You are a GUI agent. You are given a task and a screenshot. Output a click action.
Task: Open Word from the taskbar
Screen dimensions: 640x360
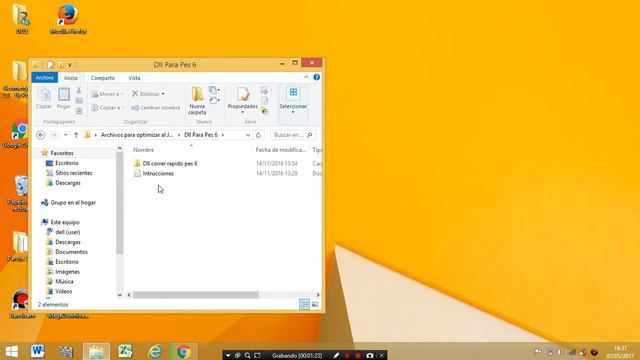click(38, 351)
